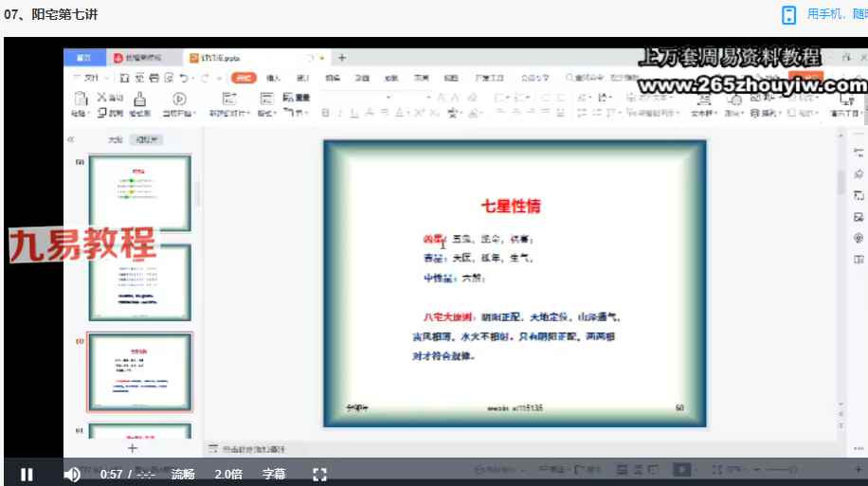Undo the last action

point(185,78)
